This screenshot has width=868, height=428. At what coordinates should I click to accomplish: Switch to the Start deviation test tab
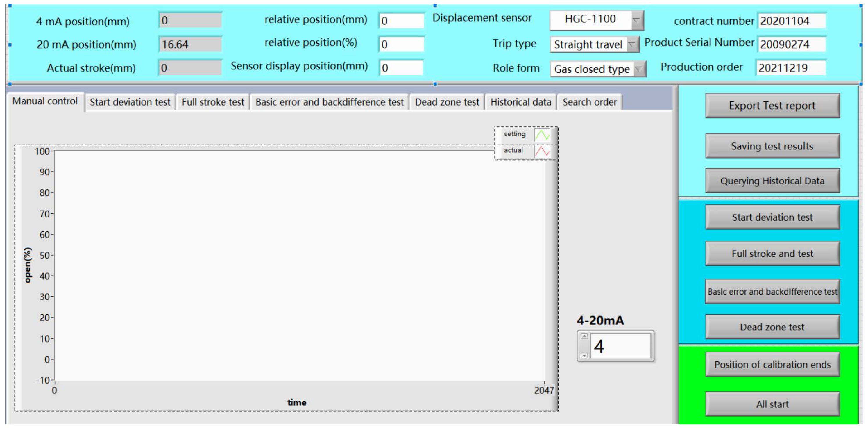tap(130, 102)
